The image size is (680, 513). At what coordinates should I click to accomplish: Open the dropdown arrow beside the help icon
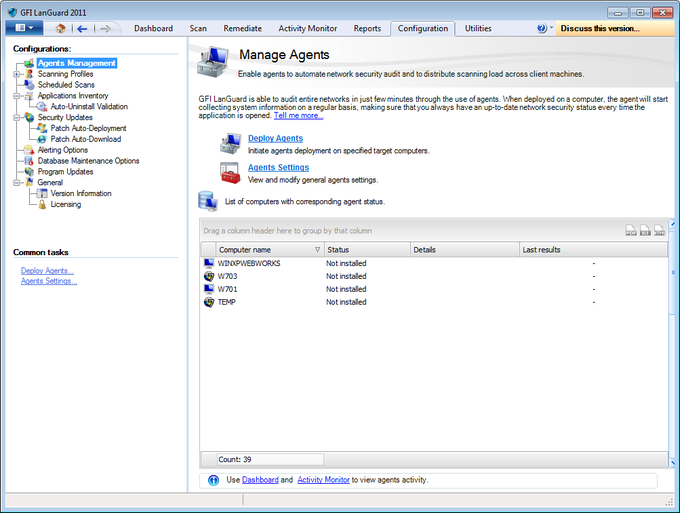(551, 28)
